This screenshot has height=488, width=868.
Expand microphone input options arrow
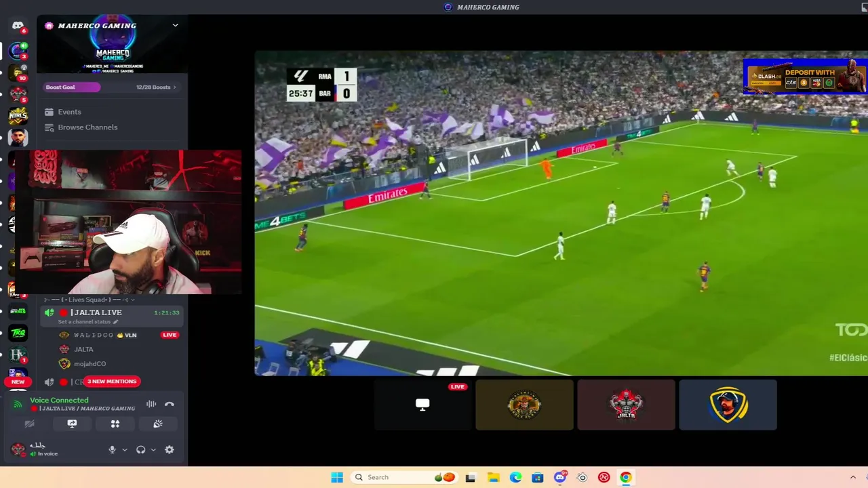tap(124, 449)
